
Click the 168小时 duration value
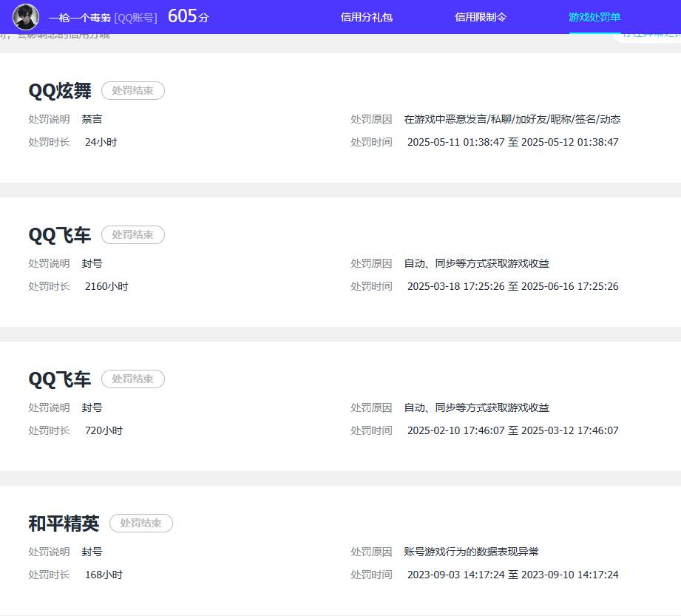(104, 575)
